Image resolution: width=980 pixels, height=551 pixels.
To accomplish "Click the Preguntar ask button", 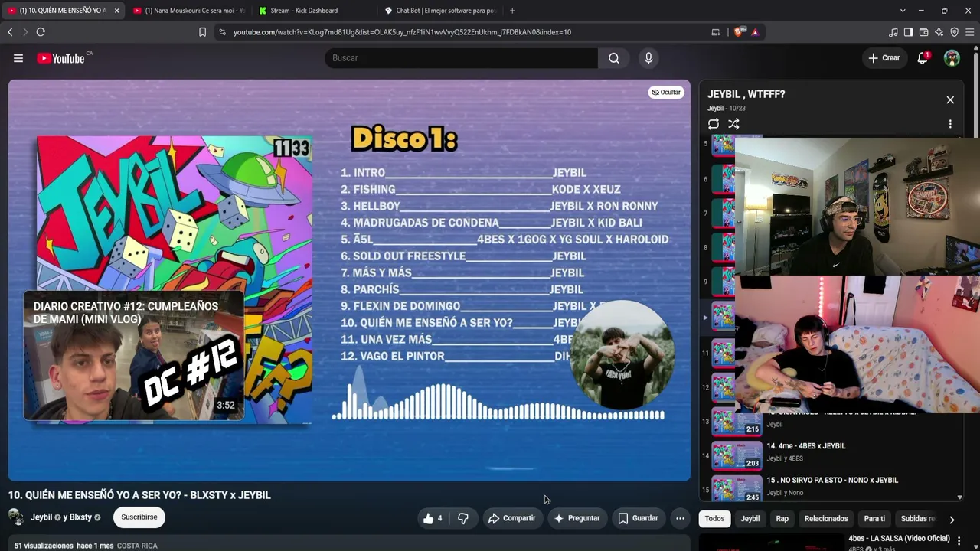I will coord(577,518).
